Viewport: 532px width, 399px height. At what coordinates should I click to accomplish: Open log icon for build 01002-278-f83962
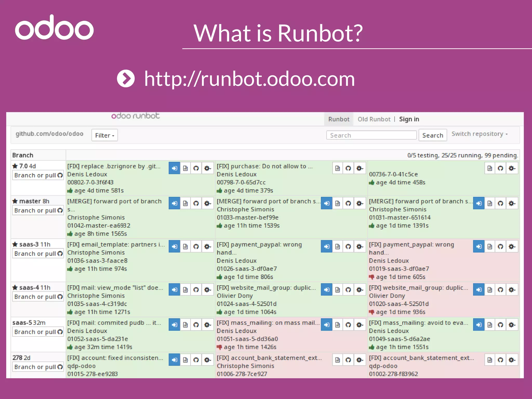(490, 360)
